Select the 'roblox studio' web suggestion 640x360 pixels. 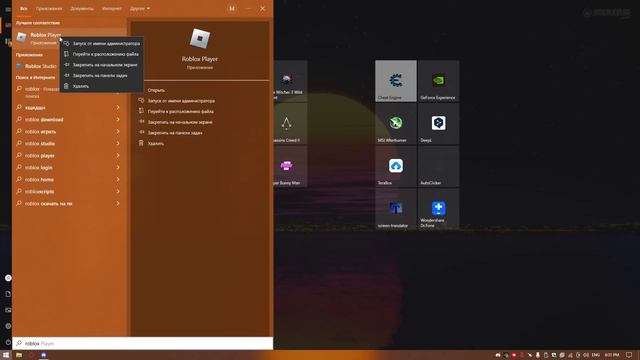pyautogui.click(x=40, y=144)
